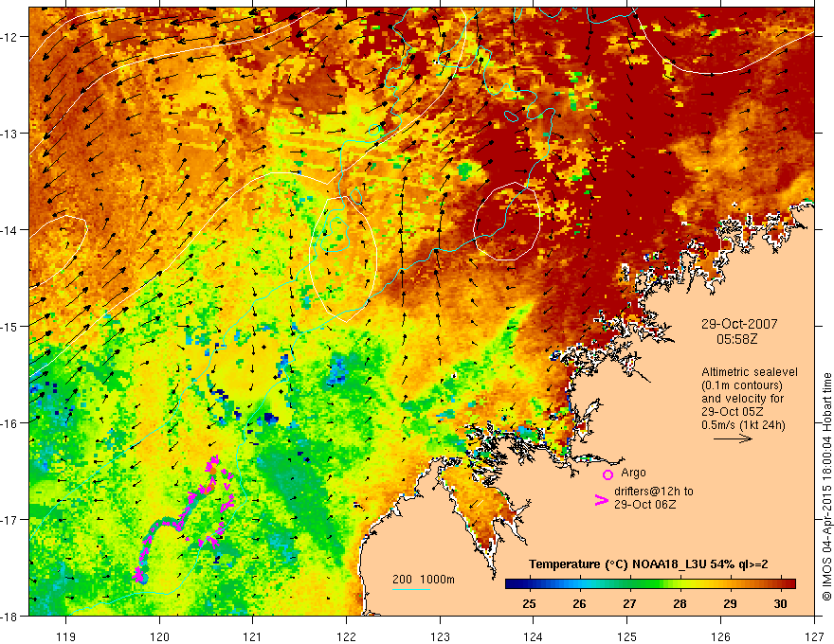Click longitude axis label 119
The width and height of the screenshot is (834, 644).
[66, 636]
